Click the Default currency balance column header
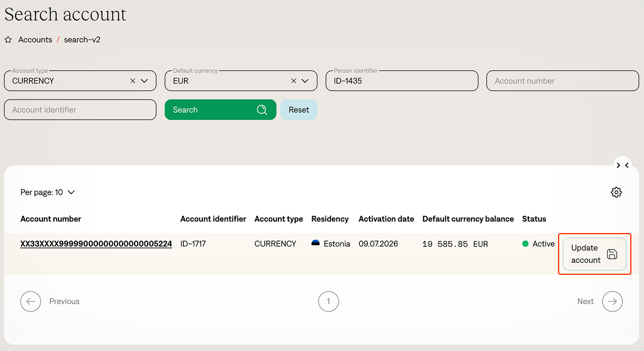The height and width of the screenshot is (351, 644). [x=468, y=219]
